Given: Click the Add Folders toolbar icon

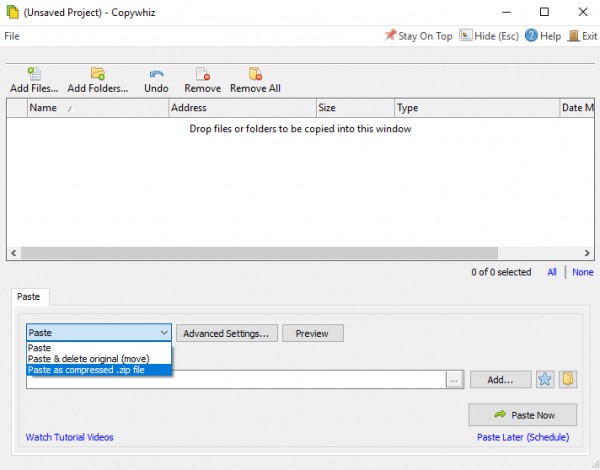Looking at the screenshot, I should [98, 73].
